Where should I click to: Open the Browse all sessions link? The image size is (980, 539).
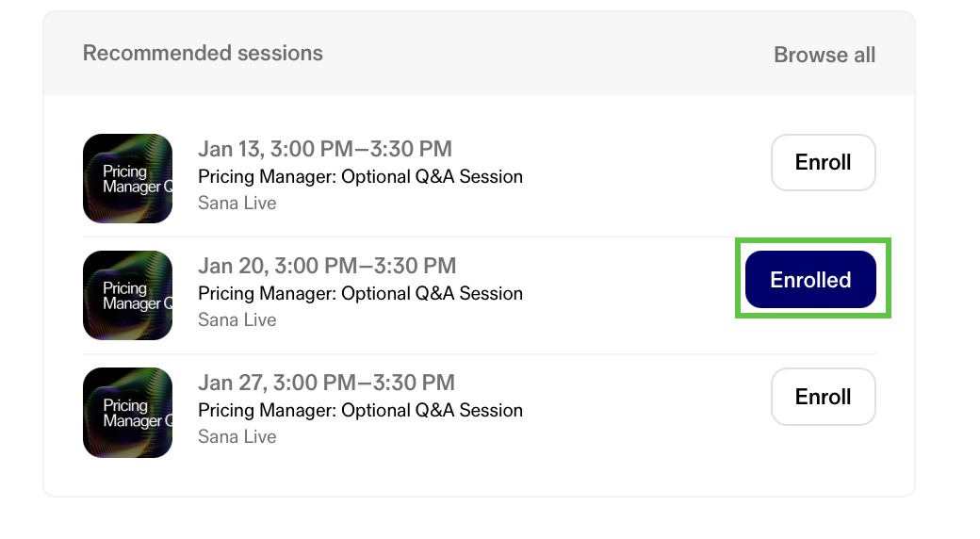pyautogui.click(x=825, y=55)
